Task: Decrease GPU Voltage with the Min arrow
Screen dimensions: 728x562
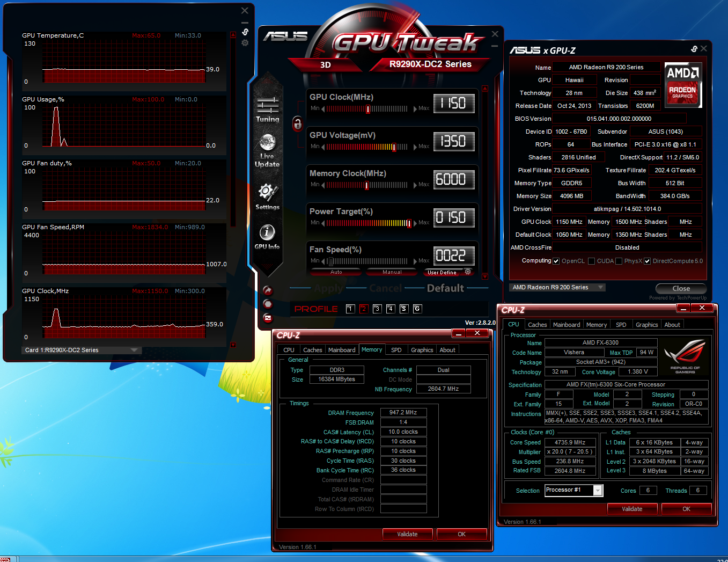Action: (323, 147)
